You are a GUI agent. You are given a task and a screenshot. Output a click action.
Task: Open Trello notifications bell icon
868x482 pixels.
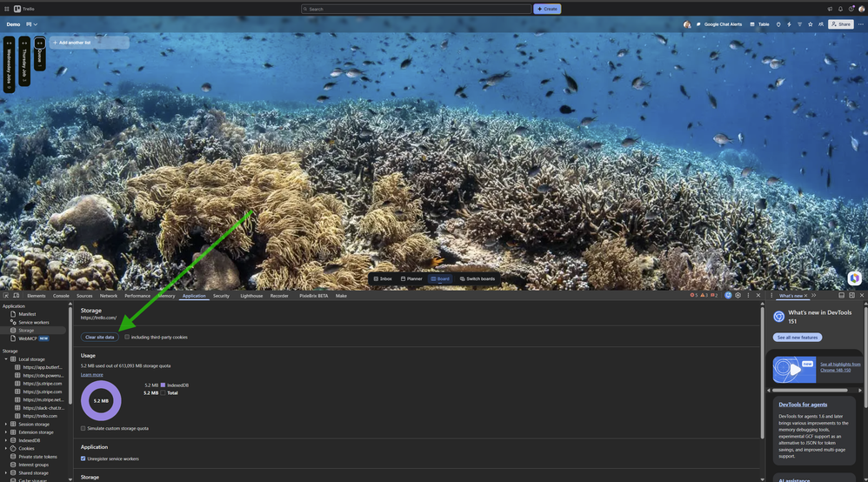[x=840, y=9]
